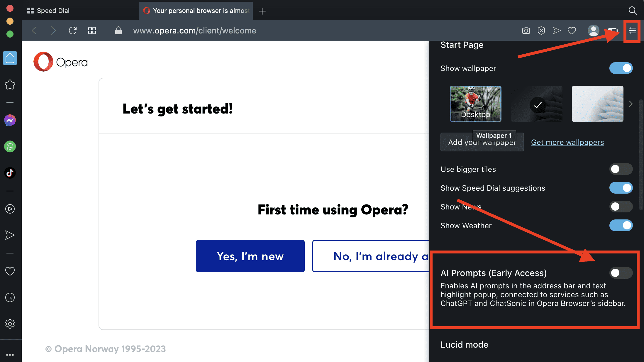Turn on Use bigger tiles
The width and height of the screenshot is (644, 362).
click(621, 169)
